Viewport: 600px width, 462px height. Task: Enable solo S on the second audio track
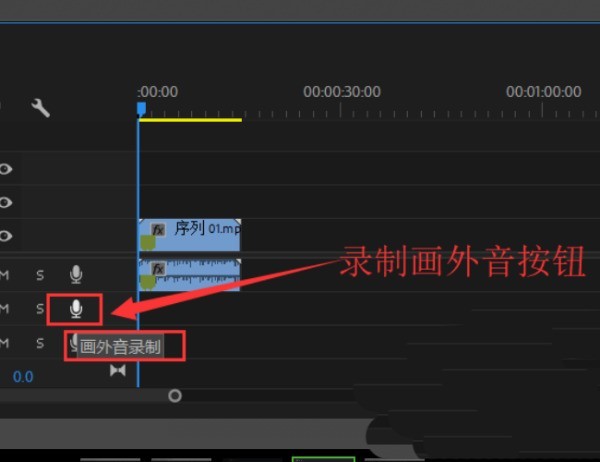[x=41, y=309]
